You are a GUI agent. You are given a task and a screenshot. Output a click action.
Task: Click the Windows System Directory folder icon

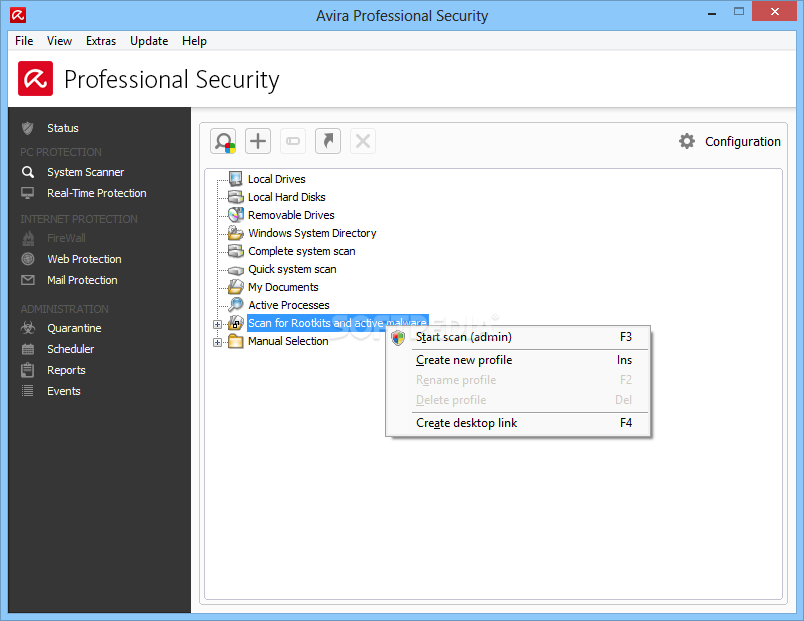pos(235,233)
